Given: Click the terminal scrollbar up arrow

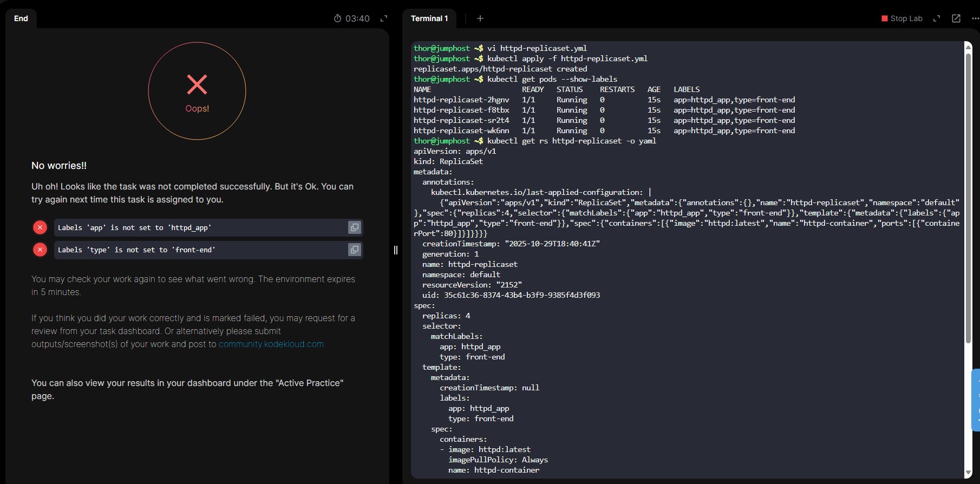Looking at the screenshot, I should [968, 47].
